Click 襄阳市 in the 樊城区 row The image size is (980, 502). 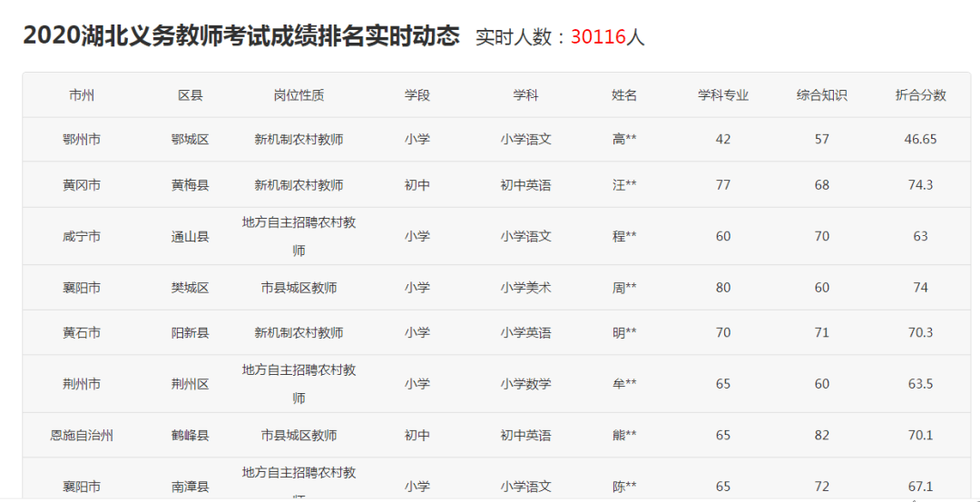[x=82, y=288]
